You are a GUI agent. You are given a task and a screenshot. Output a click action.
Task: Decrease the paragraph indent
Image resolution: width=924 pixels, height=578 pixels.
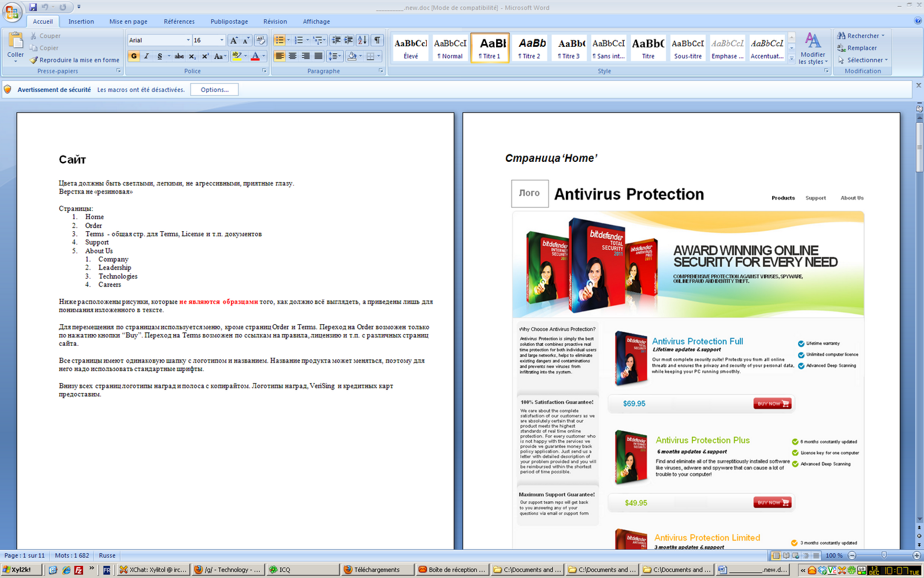pyautogui.click(x=336, y=40)
